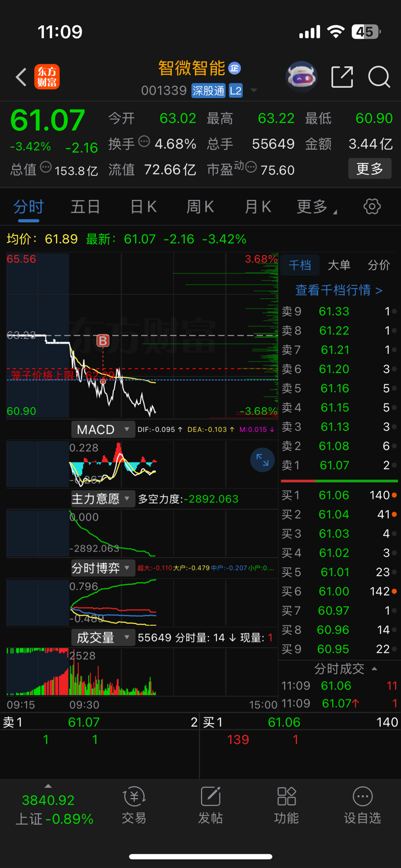Image resolution: width=401 pixels, height=868 pixels.
Task: Tap the L2 level badge
Action: (235, 91)
